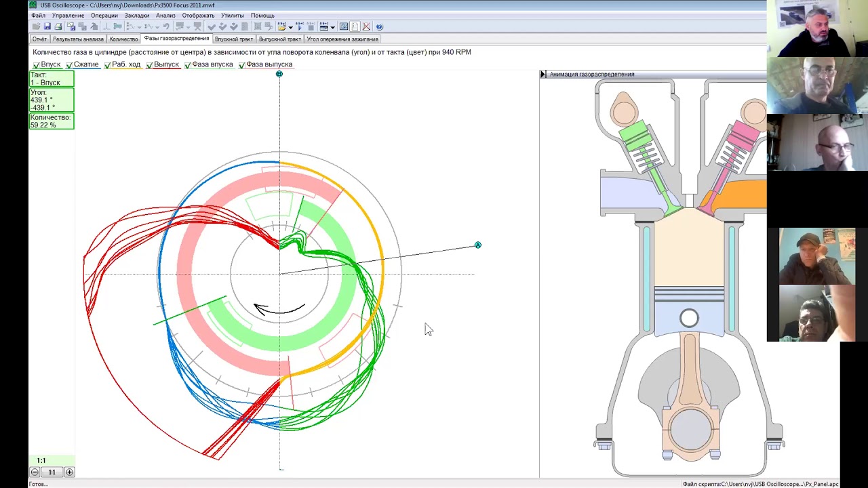Open the Операции menu
The width and height of the screenshot is (868, 488).
(104, 16)
